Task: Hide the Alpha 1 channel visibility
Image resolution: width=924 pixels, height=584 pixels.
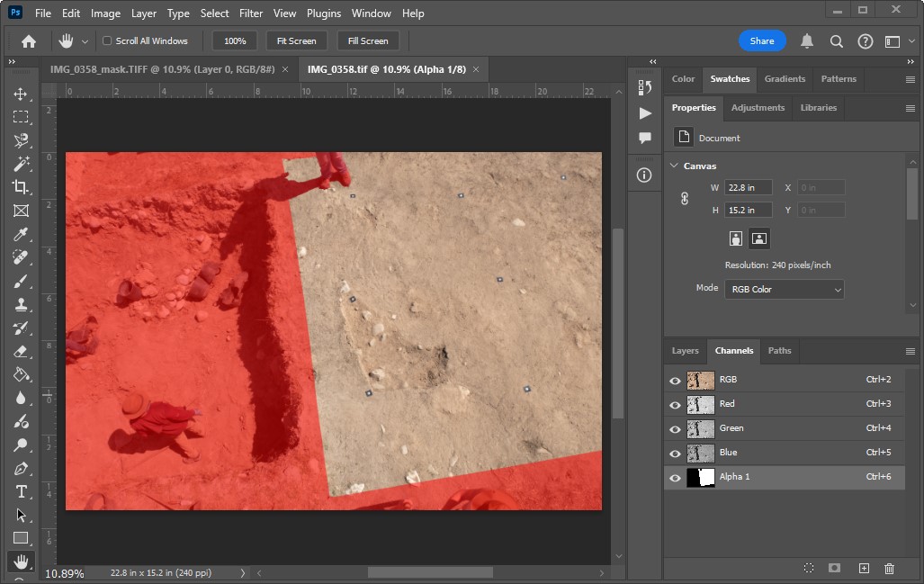Action: tap(675, 478)
